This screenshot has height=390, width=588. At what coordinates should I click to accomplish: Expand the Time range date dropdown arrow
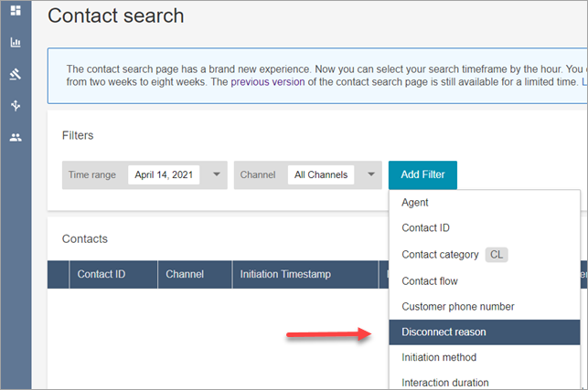[217, 174]
